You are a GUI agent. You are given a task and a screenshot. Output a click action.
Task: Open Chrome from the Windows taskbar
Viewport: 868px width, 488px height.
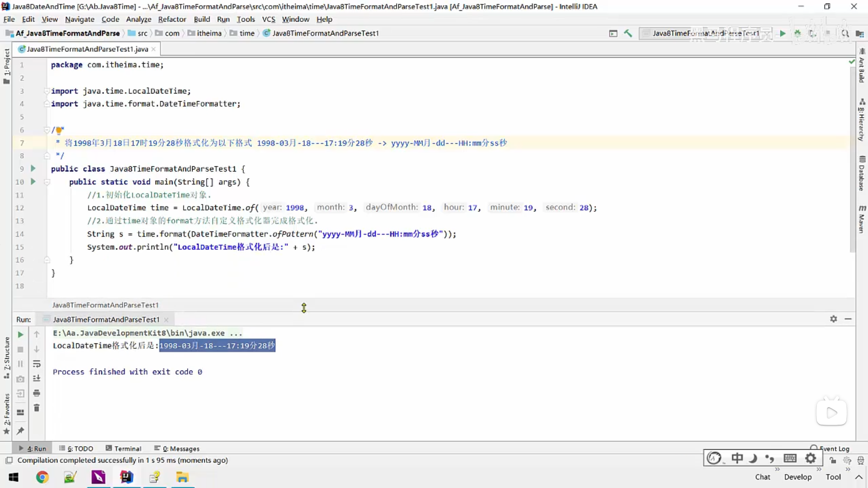(x=42, y=477)
